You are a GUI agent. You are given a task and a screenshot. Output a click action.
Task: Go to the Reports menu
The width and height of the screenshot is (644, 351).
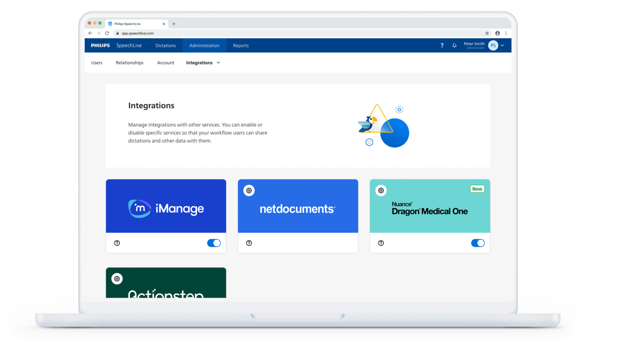click(241, 45)
